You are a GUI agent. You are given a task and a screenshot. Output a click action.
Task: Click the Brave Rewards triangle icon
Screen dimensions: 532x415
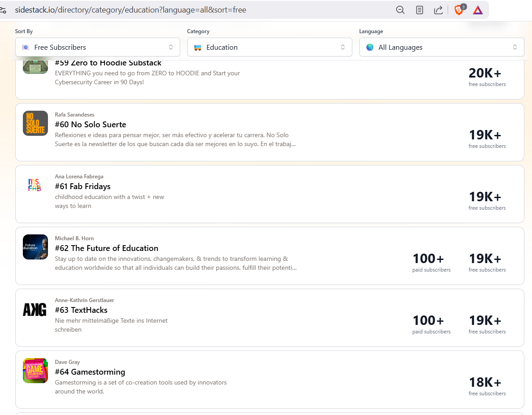pyautogui.click(x=478, y=10)
